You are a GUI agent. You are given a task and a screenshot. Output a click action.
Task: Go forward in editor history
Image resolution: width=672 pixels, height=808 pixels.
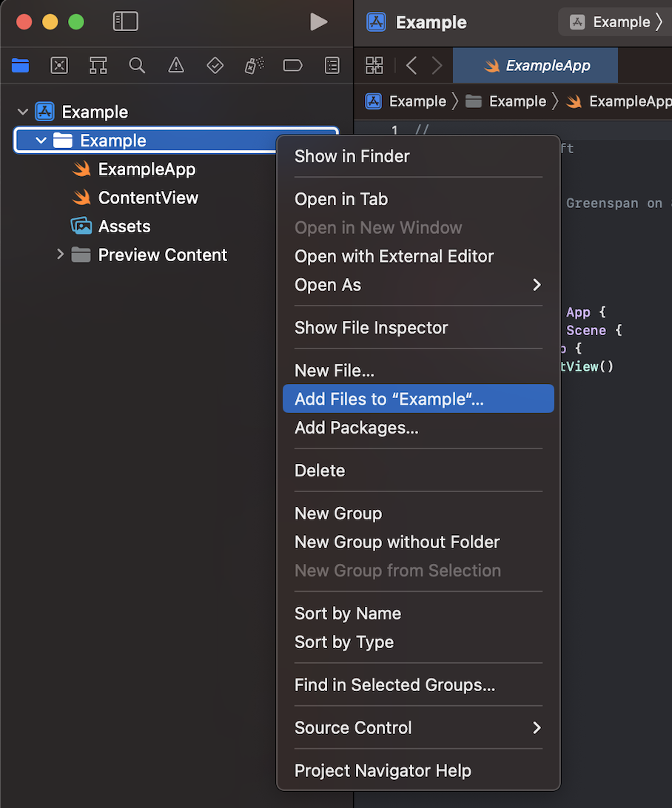[437, 65]
